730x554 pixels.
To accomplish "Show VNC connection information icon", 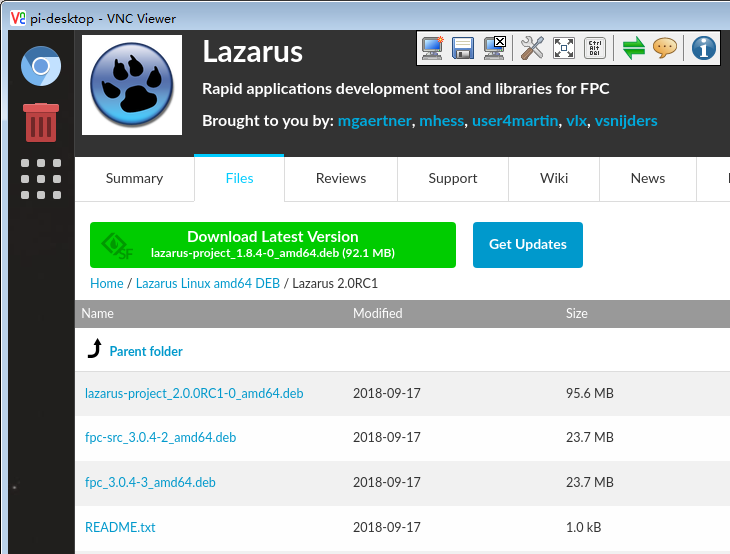I will point(703,48).
